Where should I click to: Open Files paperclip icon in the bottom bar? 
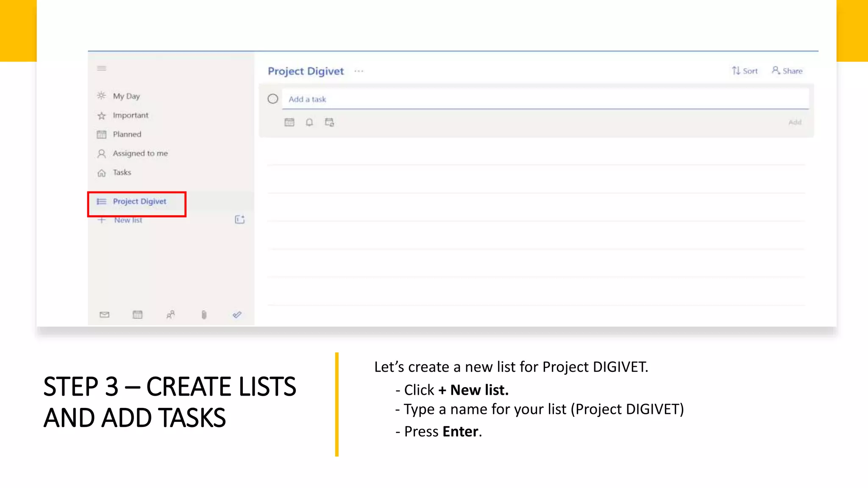click(204, 315)
